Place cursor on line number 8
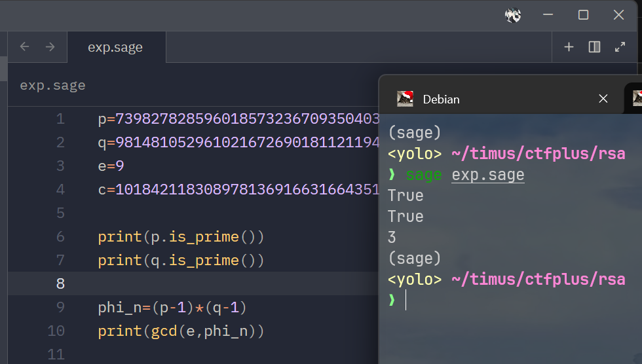Viewport: 642px width, 364px height. 60,283
